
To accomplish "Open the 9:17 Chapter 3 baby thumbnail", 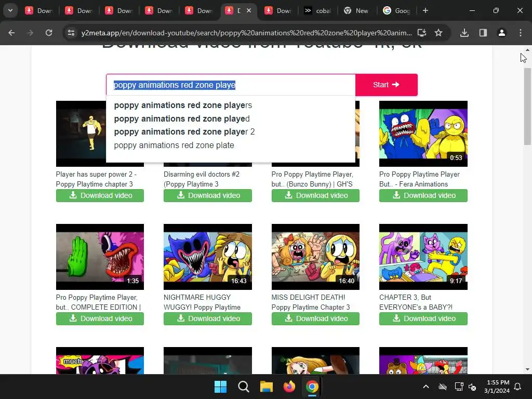I will pyautogui.click(x=423, y=257).
